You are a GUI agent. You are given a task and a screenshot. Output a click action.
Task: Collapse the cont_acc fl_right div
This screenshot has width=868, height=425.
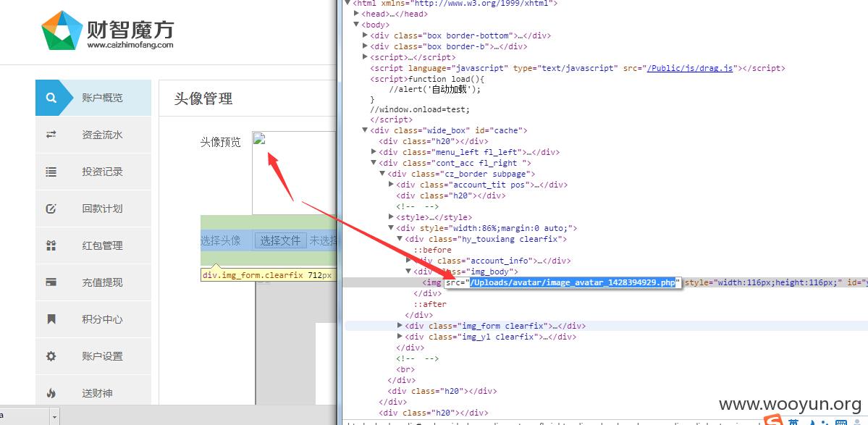[374, 163]
